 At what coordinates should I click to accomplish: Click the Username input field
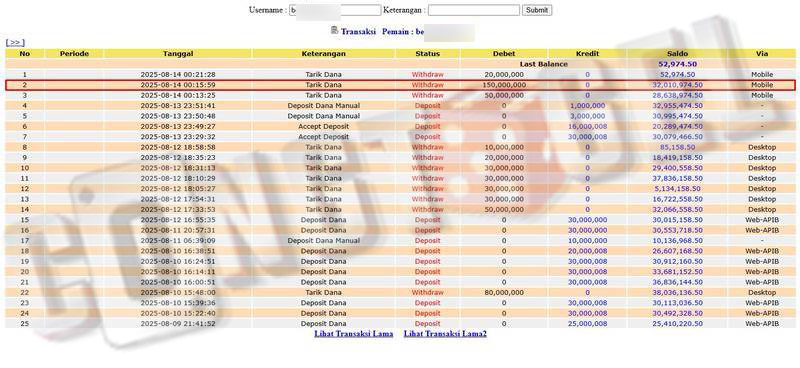[335, 10]
